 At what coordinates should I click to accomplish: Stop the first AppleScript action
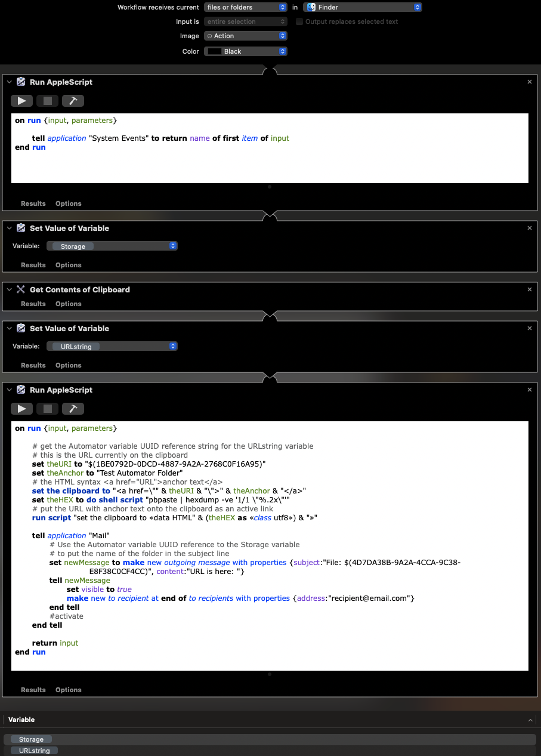pos(47,101)
